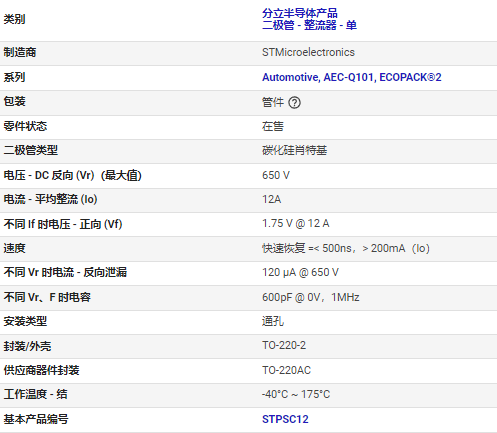Viewport: 497px width, 433px height.
Task: Select the 管件 packaging value text
Action: pyautogui.click(x=273, y=102)
